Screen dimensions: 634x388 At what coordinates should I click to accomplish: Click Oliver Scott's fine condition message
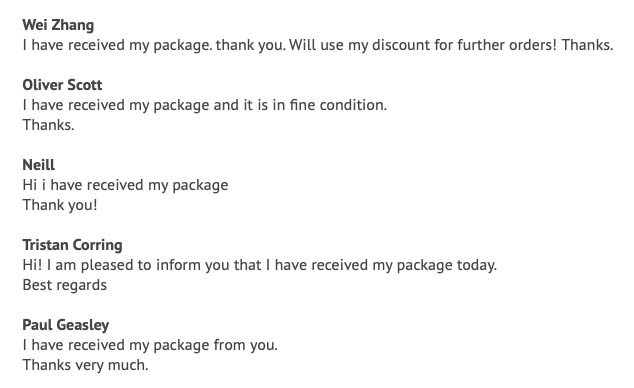(205, 105)
